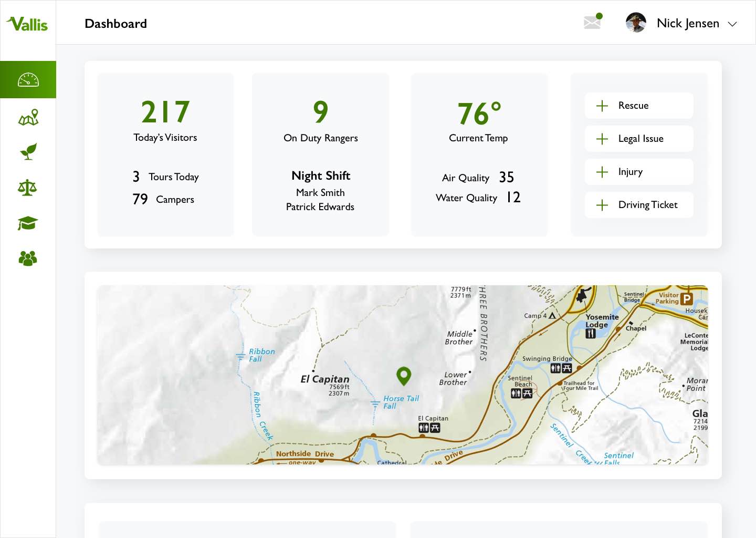Click the Night Shift heading
Image resolution: width=756 pixels, height=538 pixels.
pos(321,175)
